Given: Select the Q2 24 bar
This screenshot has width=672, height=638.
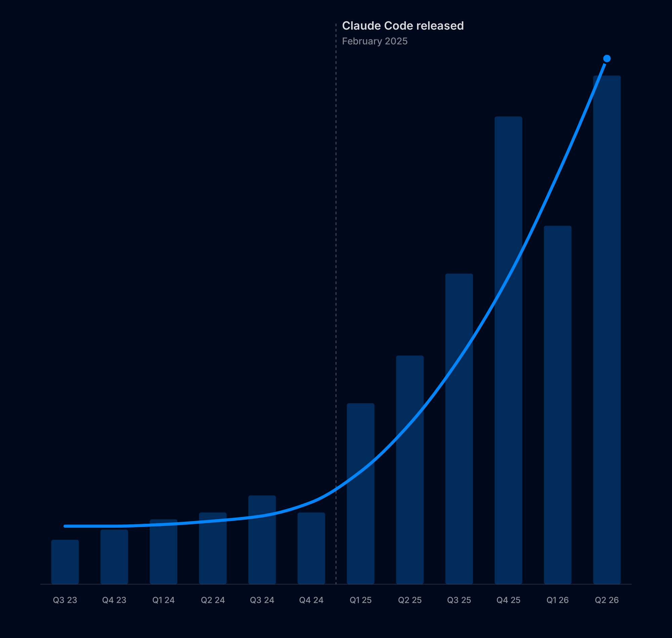Looking at the screenshot, I should tap(213, 548).
